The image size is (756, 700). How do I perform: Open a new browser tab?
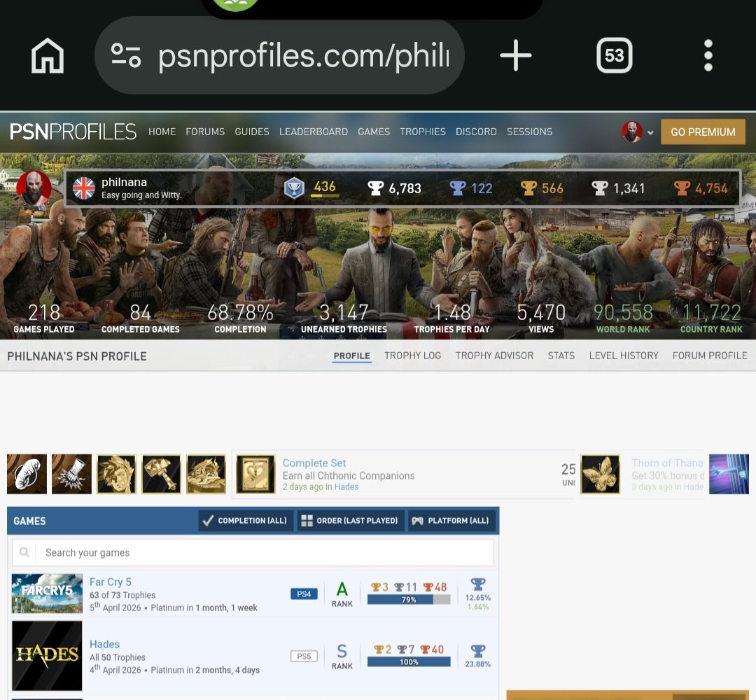(515, 55)
